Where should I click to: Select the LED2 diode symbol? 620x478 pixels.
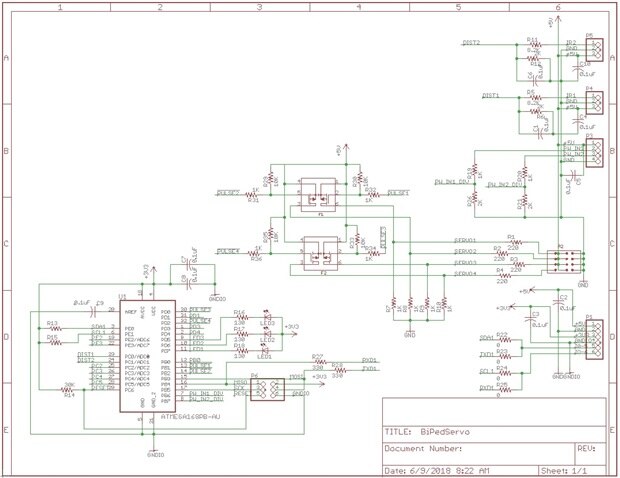267,334
